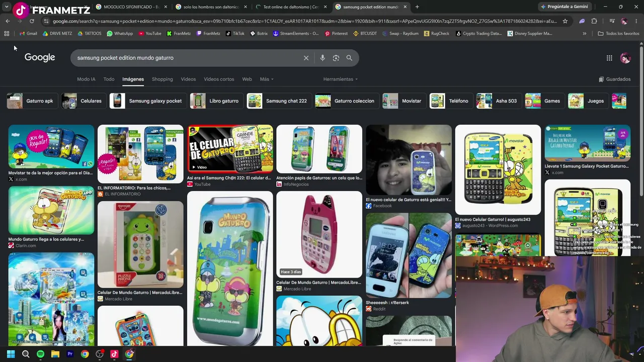Viewport: 644px width, 362px height.
Task: Open the RugCheck bookmark
Action: [x=436, y=34]
